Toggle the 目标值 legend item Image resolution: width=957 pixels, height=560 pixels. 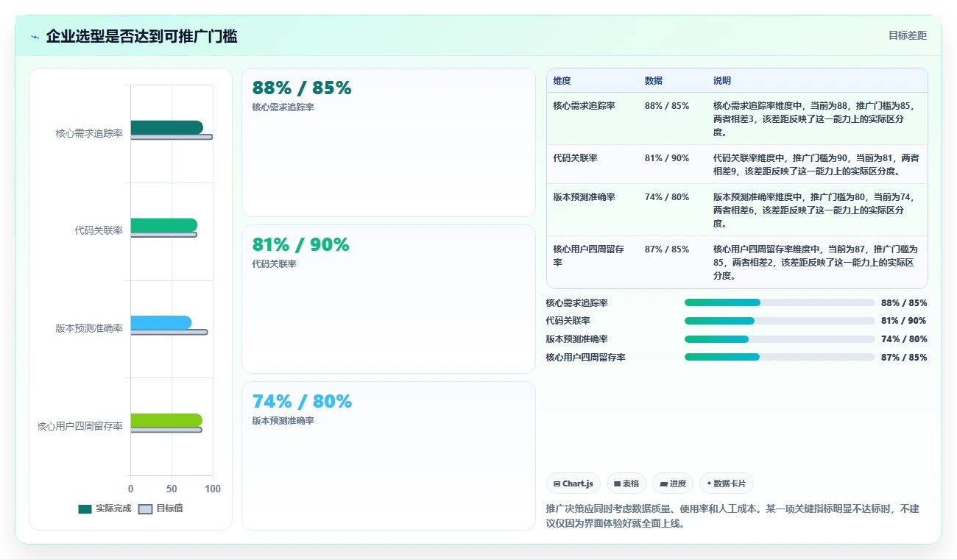coord(160,508)
